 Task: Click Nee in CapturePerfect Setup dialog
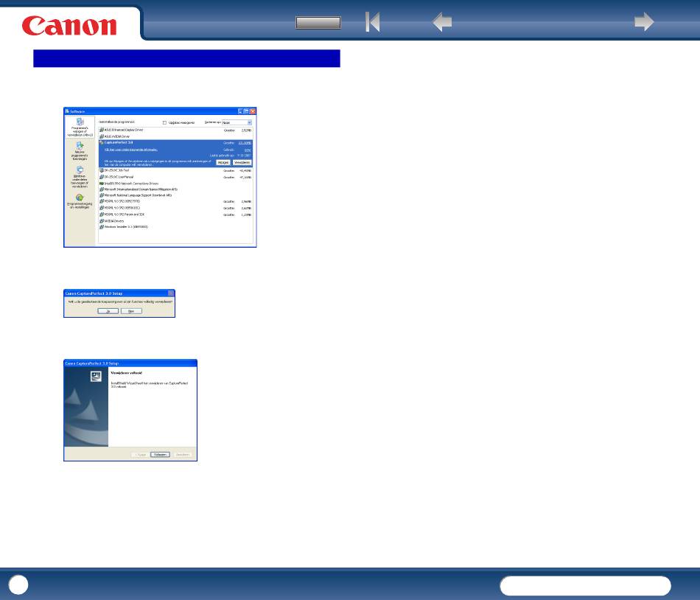(131, 311)
